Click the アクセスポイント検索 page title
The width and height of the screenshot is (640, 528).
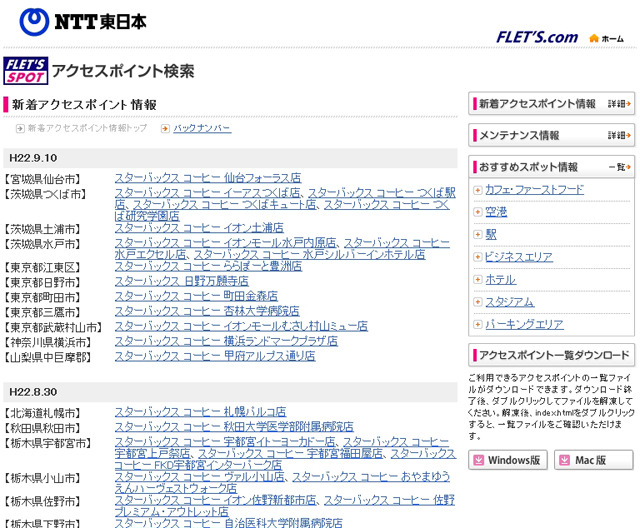click(x=123, y=71)
